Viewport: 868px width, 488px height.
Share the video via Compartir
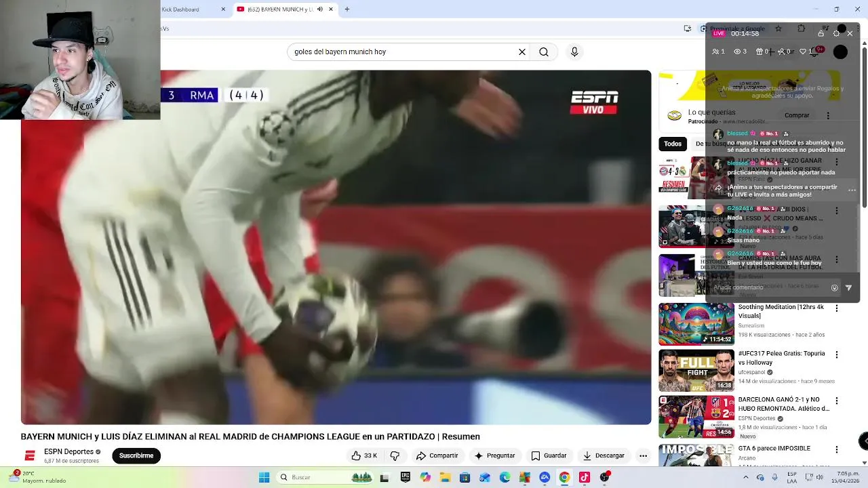click(437, 455)
